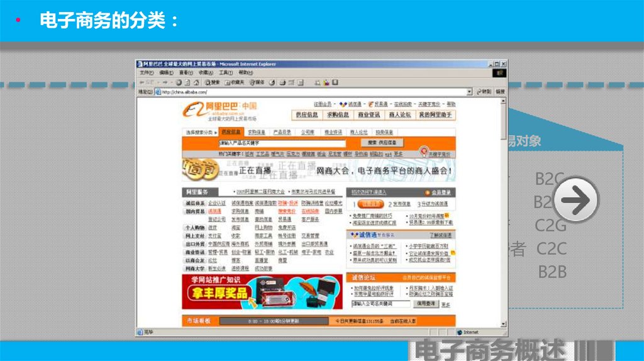
Task: Click the IE Mail toolbar icon
Action: coord(282,82)
